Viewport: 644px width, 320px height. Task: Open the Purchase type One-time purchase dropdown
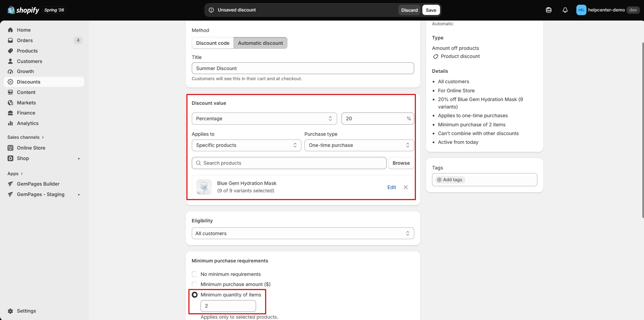359,145
